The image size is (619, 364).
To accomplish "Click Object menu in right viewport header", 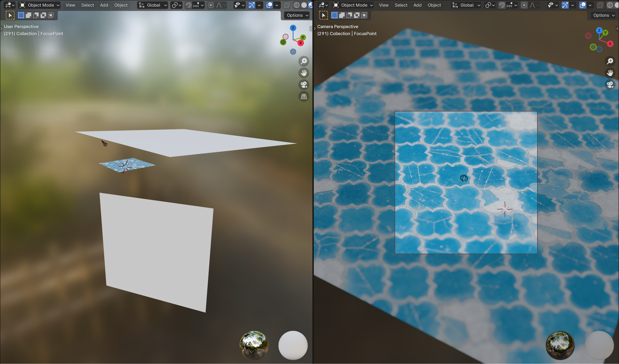I will (x=434, y=5).
